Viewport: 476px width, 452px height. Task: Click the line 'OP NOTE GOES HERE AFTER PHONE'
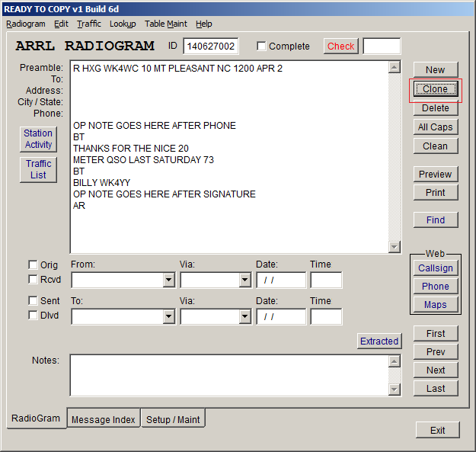click(x=154, y=126)
